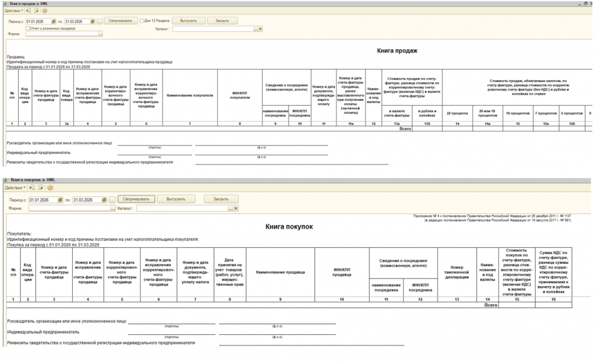The image size is (596, 364).
Task: Click Выгрузить in Книга покупок window
Action: click(x=176, y=199)
